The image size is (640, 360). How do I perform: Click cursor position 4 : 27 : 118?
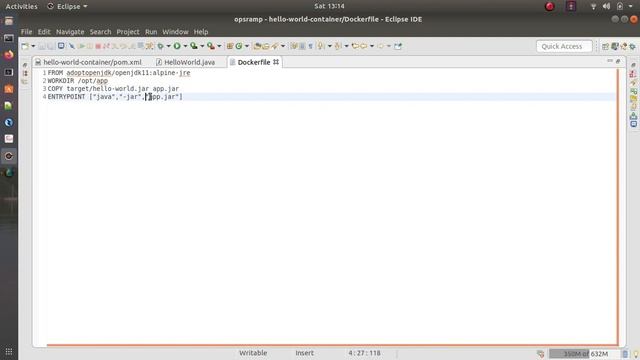[364, 353]
